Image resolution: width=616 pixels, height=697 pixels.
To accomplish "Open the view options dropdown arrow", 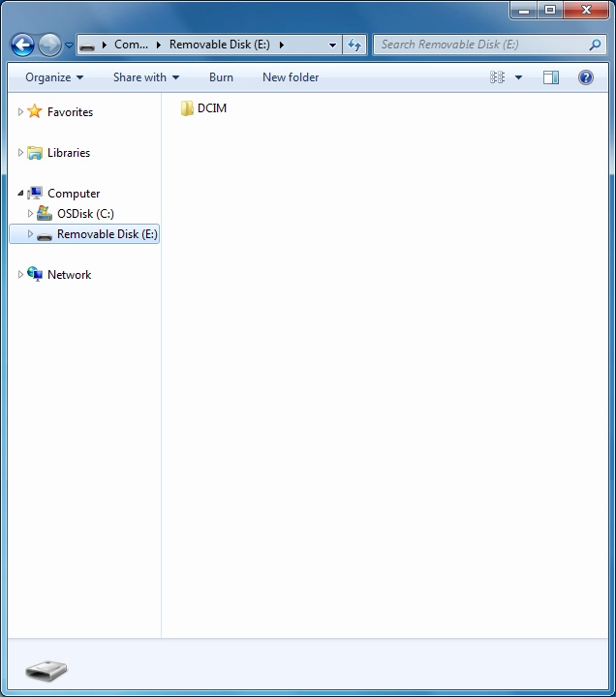I will pyautogui.click(x=518, y=77).
